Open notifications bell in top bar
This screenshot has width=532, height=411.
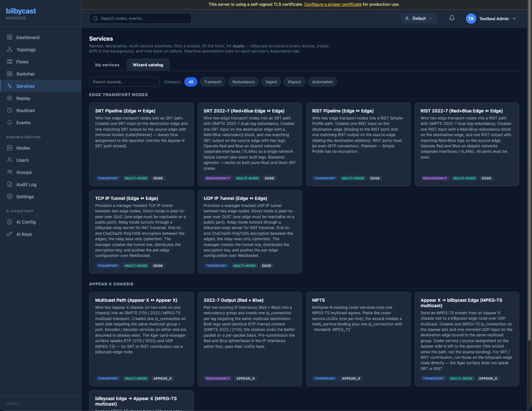pyautogui.click(x=452, y=18)
